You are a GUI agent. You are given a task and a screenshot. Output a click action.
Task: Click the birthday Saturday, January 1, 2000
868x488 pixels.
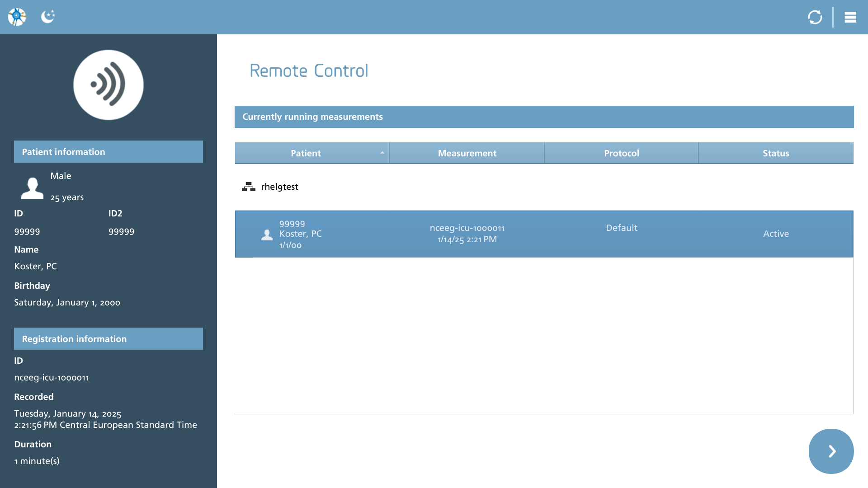pos(67,302)
